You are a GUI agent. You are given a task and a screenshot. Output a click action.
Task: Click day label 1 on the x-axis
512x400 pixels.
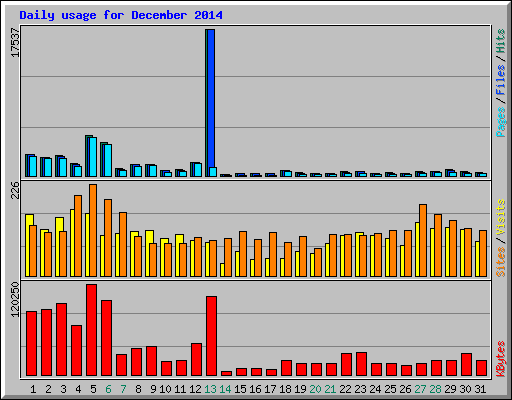33,389
